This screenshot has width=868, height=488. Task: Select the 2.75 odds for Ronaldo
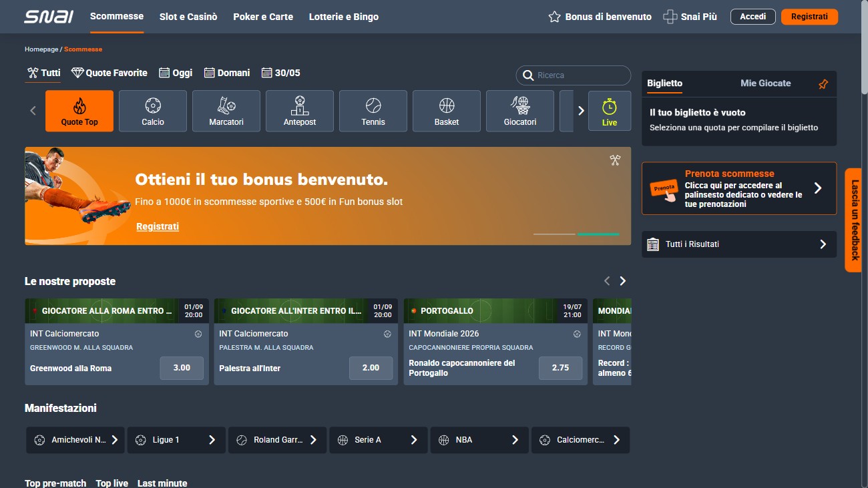click(x=560, y=368)
